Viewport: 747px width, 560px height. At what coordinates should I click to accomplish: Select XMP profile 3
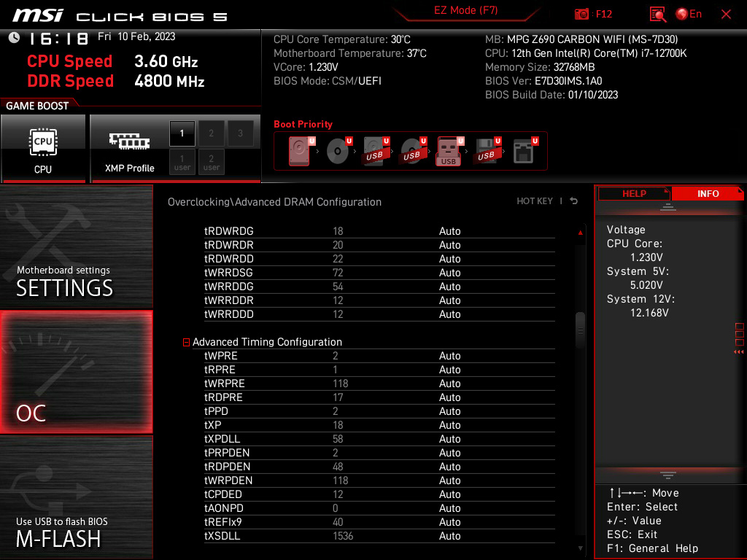click(x=240, y=133)
